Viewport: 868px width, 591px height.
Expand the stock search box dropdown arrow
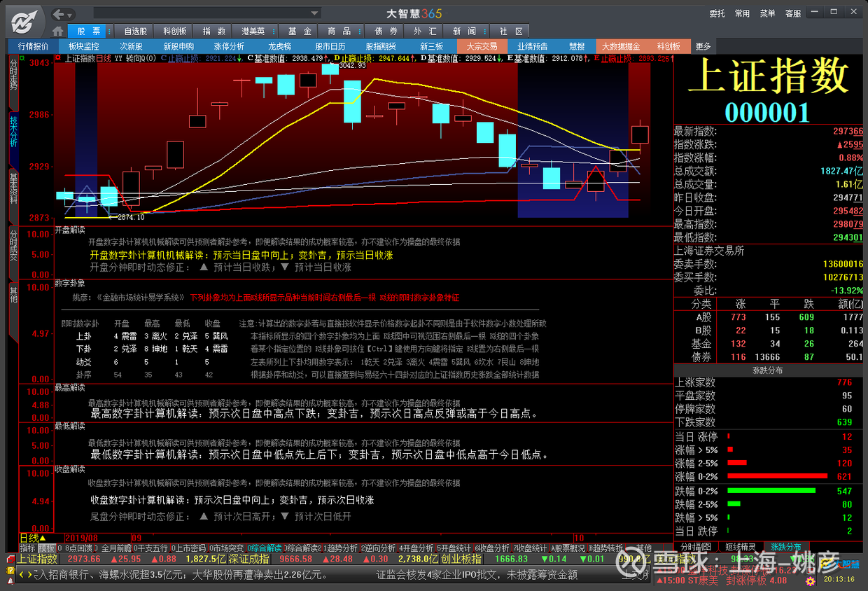(x=315, y=13)
